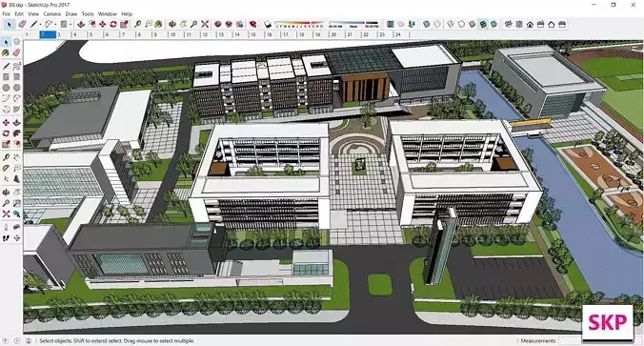
Task: Adjust the shadow time-of-day slider
Action: coord(353,24)
